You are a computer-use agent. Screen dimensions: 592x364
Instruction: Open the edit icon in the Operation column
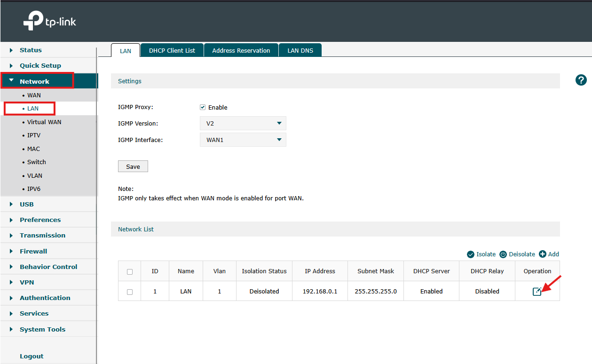[x=537, y=291]
